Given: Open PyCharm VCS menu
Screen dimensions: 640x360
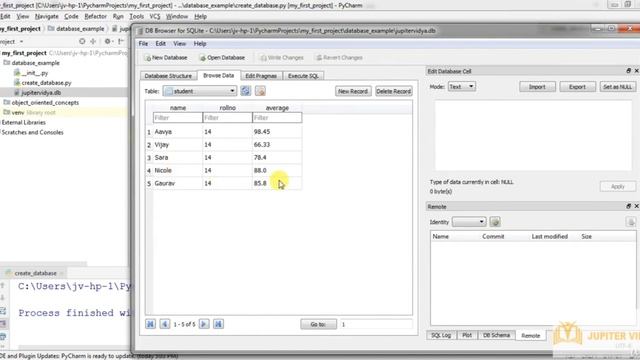Looking at the screenshot, I should coord(155,16).
